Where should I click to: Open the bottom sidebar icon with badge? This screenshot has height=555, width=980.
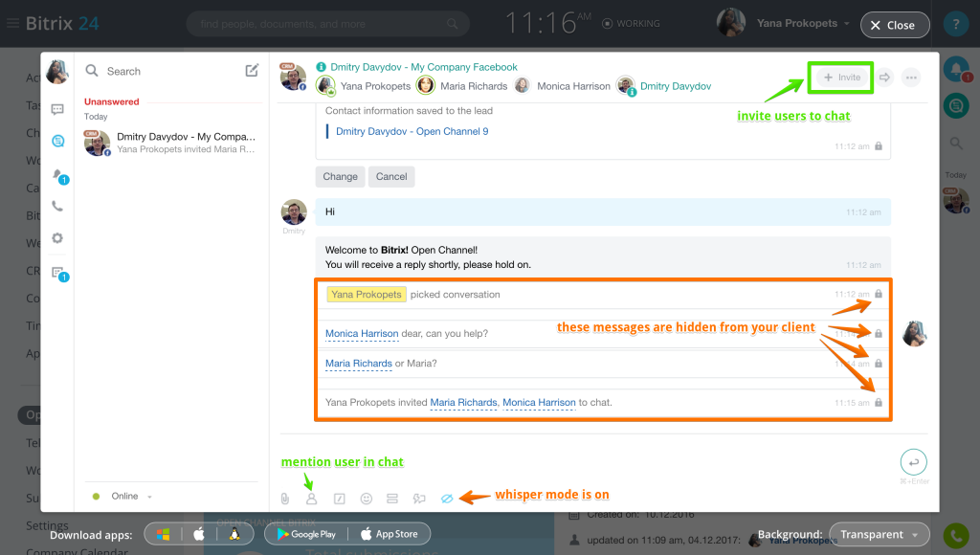tap(59, 273)
